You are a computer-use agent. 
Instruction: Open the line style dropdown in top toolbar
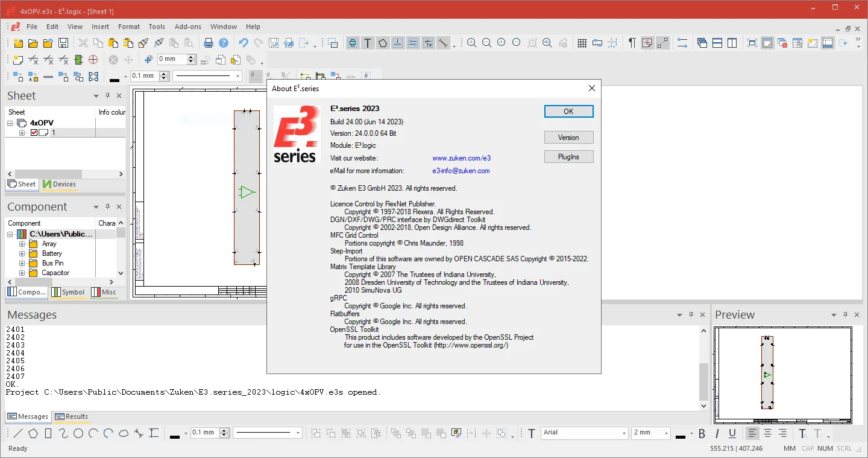tap(238, 76)
